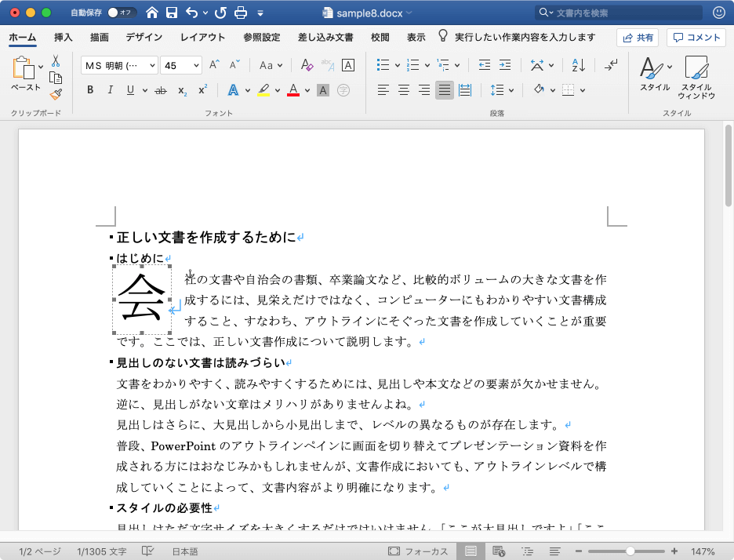Screen dimensions: 734x560
Task: Open the Style Window pane
Action: click(x=696, y=78)
